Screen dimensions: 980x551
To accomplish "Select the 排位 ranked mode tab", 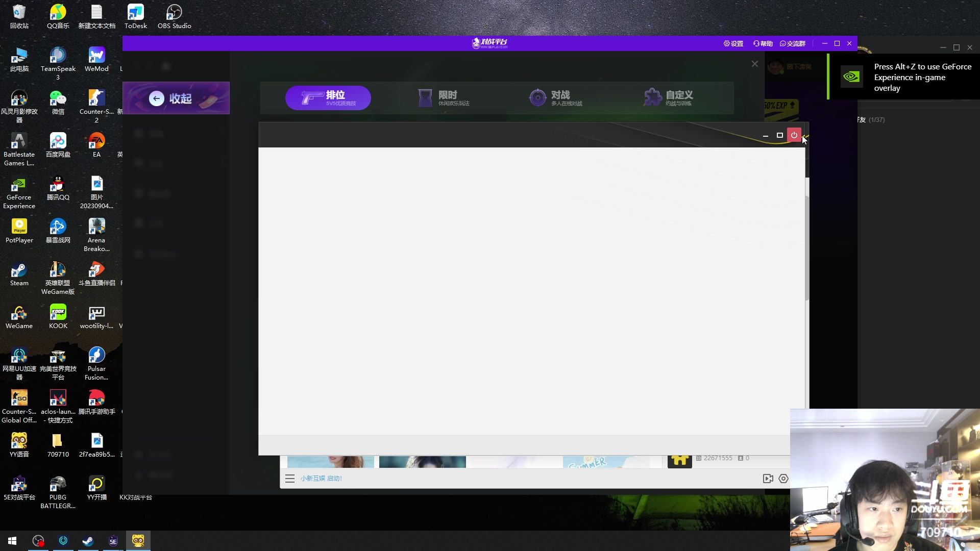I will tap(328, 97).
